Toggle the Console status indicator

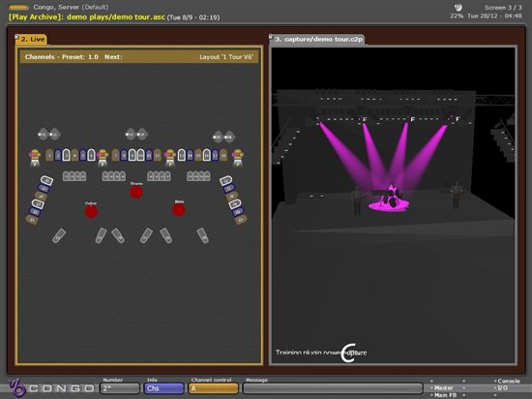point(507,381)
